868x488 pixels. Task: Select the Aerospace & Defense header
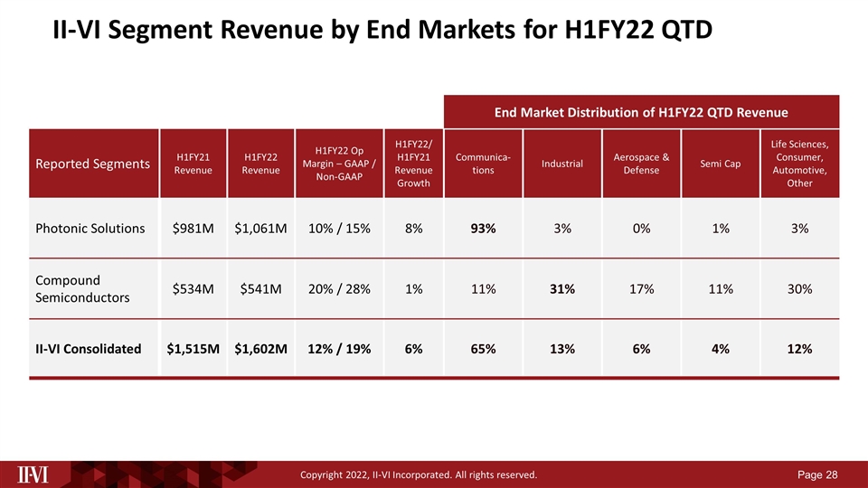[641, 164]
